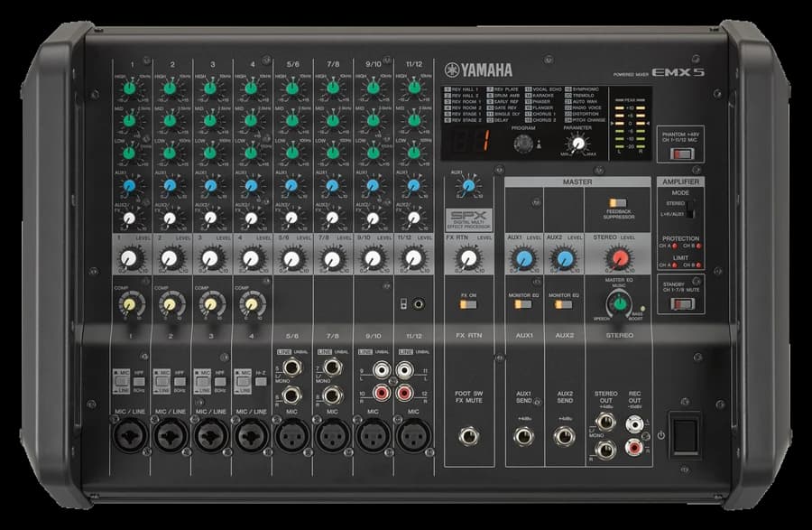Click channel 7/8 LOW EQ knob
Image resolution: width=812 pixels, height=530 pixels.
pos(332,153)
